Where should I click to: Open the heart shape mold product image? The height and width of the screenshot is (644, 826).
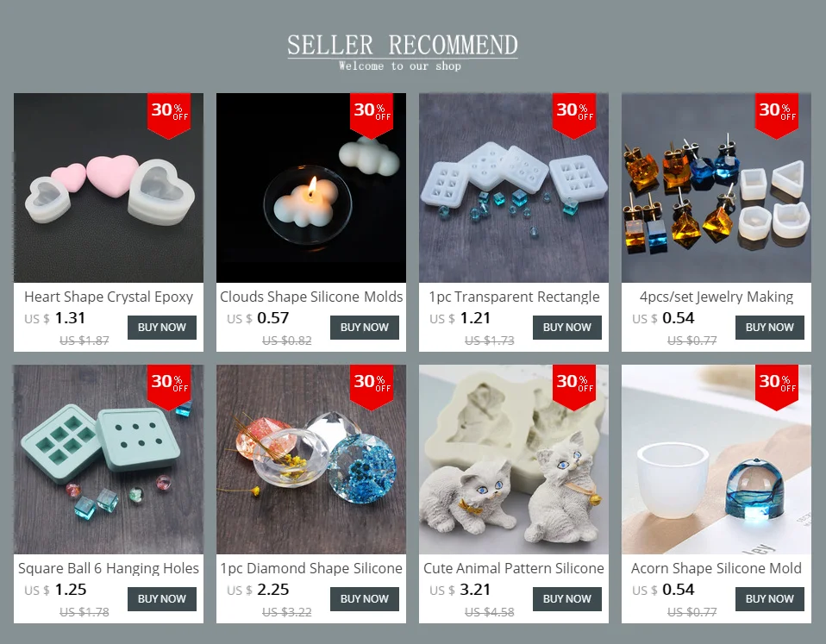click(x=109, y=188)
